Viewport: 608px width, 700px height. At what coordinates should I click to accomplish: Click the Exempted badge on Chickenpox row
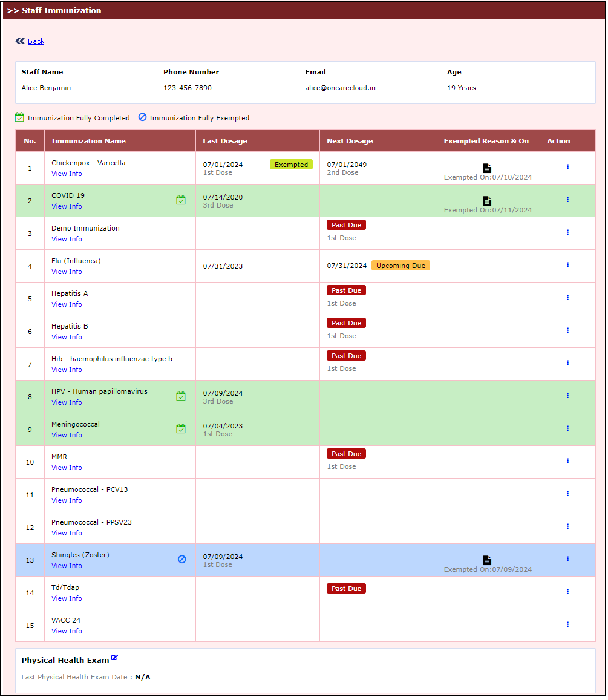[291, 165]
